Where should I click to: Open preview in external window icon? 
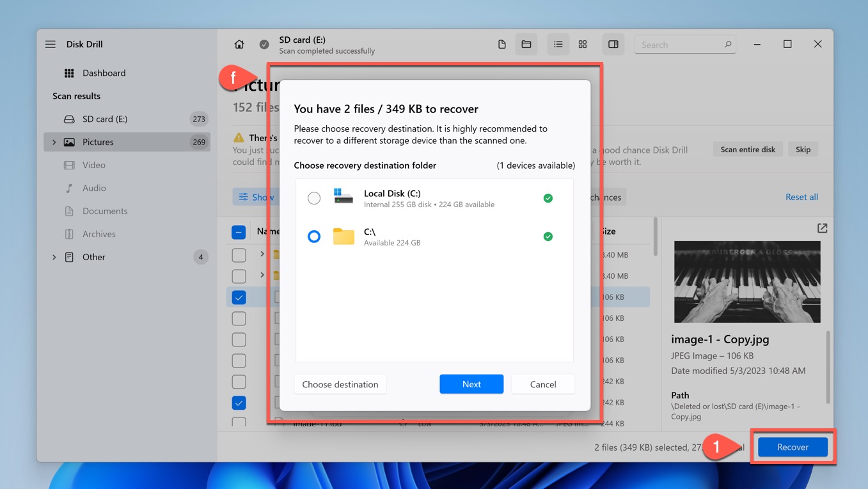pos(823,228)
